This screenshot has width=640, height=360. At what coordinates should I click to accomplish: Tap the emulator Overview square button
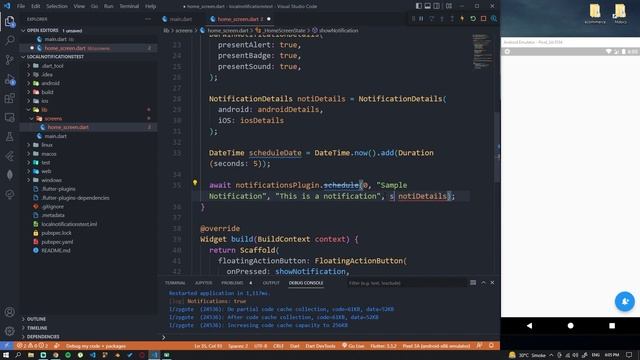click(612, 326)
